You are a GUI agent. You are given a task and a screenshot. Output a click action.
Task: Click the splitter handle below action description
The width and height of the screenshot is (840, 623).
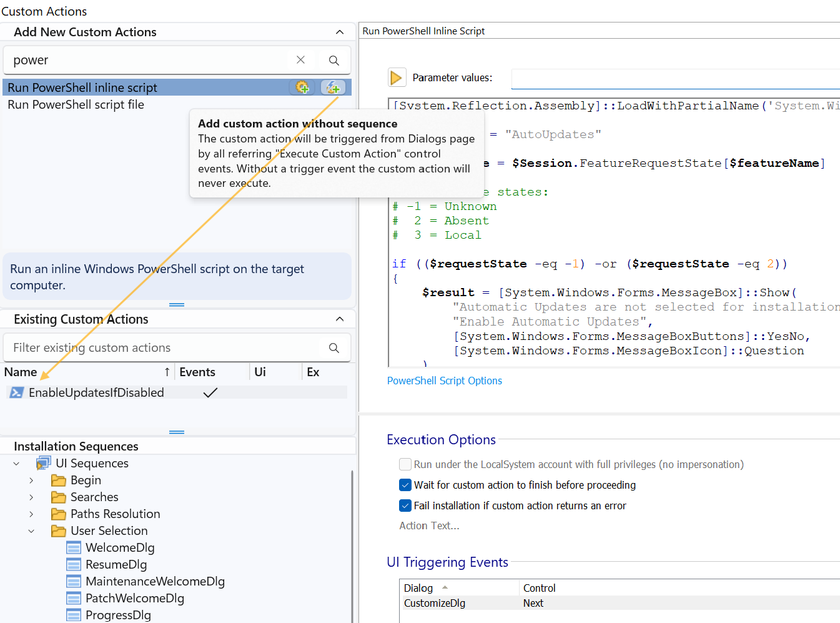(x=177, y=305)
